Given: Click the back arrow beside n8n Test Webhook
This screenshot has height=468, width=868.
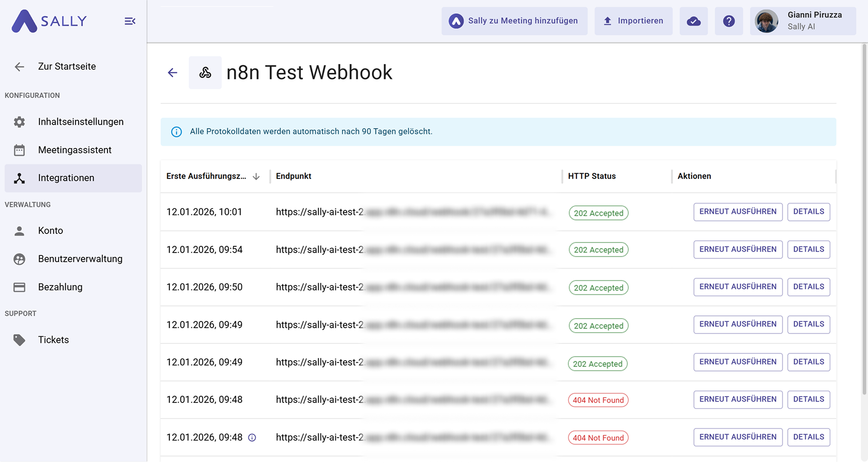Looking at the screenshot, I should coord(173,73).
